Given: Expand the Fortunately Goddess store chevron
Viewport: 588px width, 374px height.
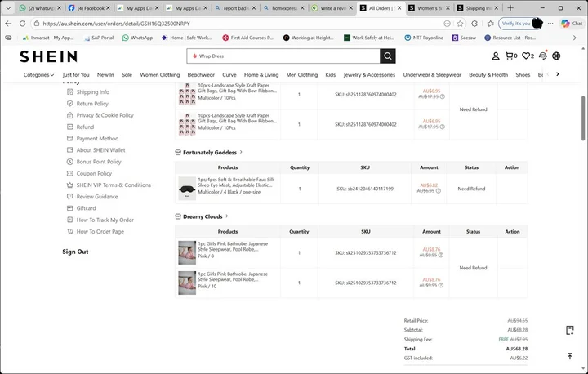Looking at the screenshot, I should pyautogui.click(x=241, y=152).
